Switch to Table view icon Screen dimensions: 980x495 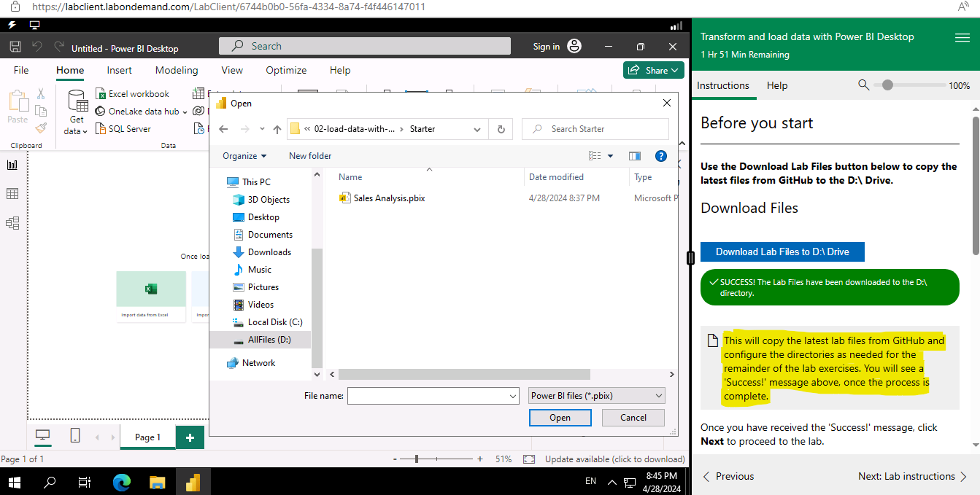[12, 194]
